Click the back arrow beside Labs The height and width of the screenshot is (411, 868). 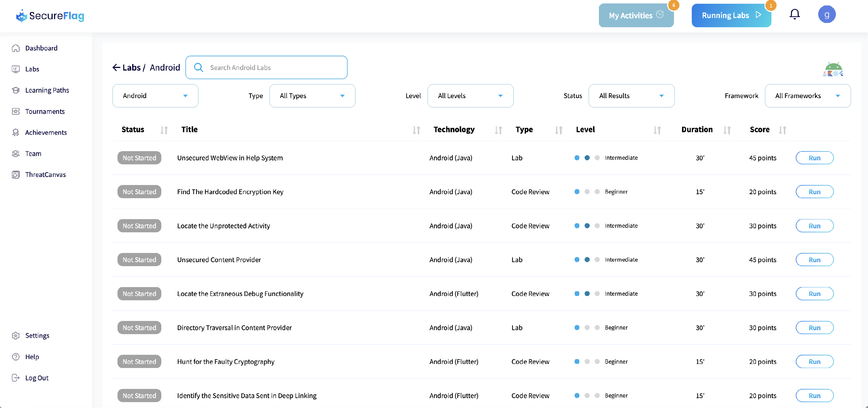[x=116, y=67]
